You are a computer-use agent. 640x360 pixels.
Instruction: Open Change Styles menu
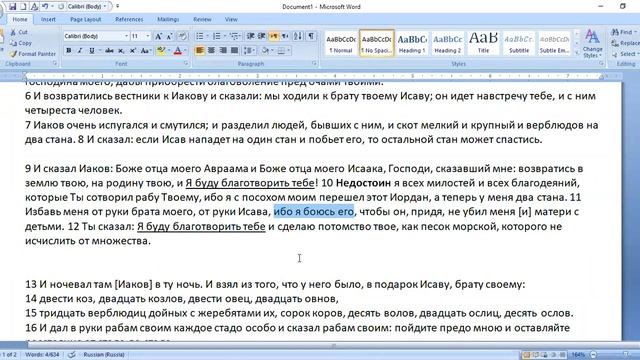click(x=592, y=44)
